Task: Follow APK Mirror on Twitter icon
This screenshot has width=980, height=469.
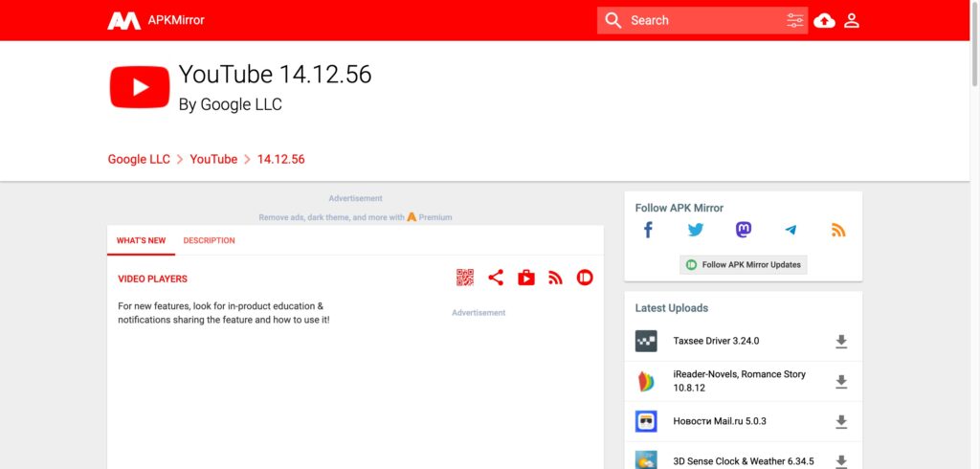Action: click(696, 230)
